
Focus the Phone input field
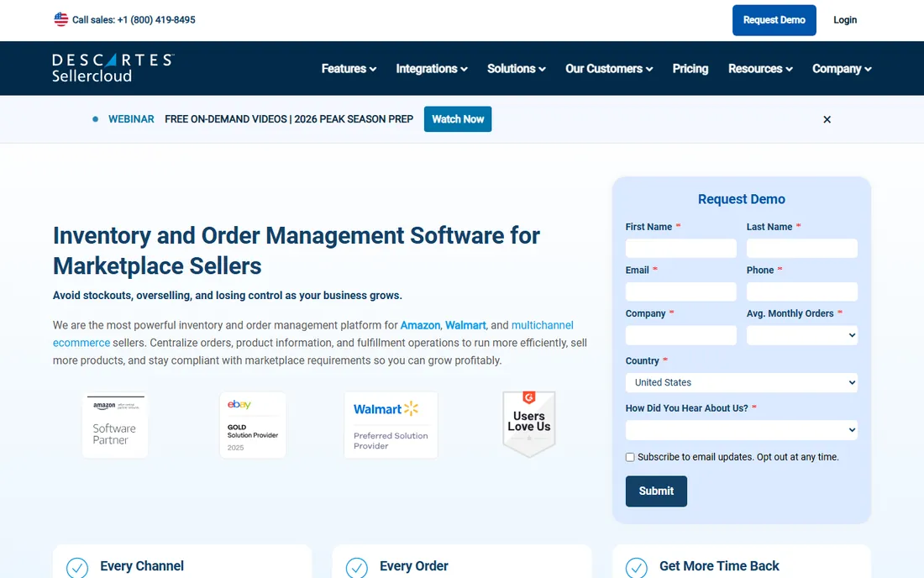pos(802,292)
